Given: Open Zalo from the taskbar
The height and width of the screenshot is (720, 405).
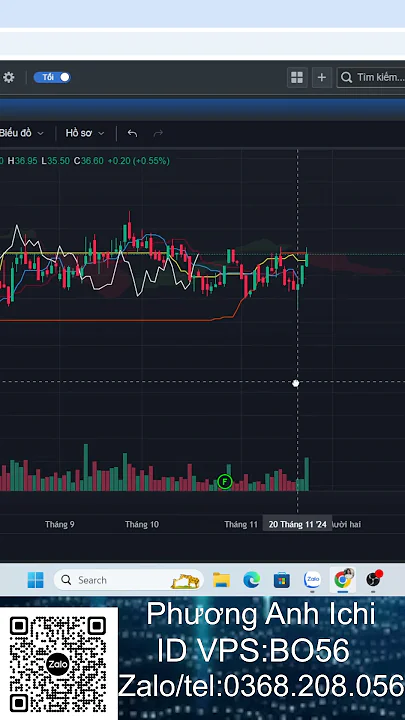Looking at the screenshot, I should click(312, 579).
